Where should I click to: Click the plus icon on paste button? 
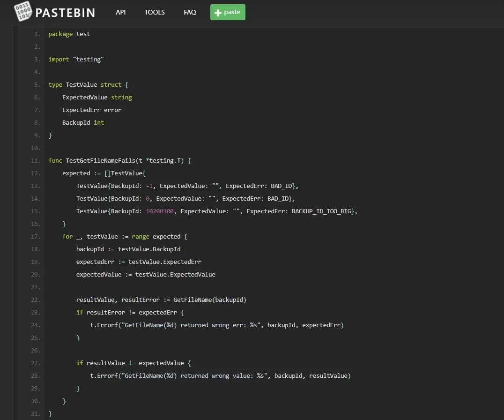tap(218, 13)
